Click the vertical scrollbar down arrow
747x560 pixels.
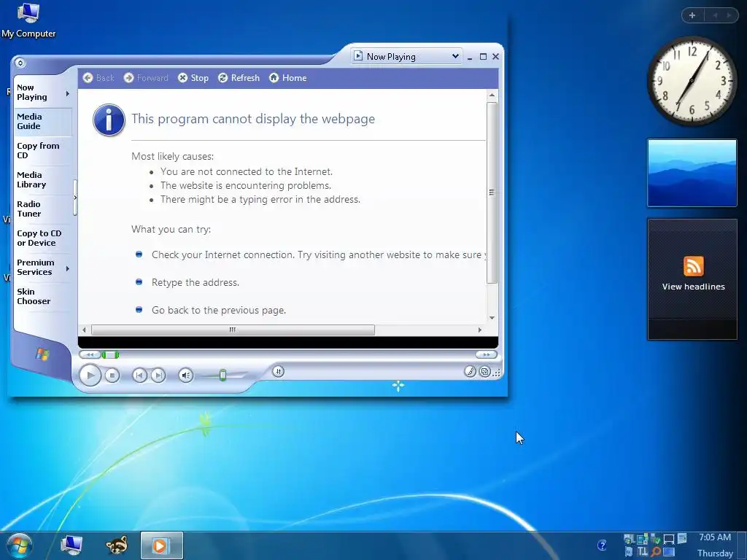(492, 318)
